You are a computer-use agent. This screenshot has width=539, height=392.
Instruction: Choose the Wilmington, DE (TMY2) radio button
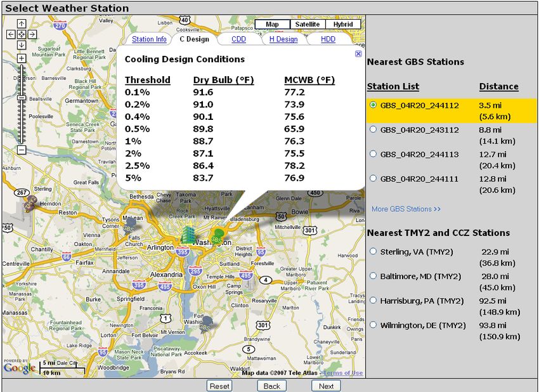click(373, 325)
